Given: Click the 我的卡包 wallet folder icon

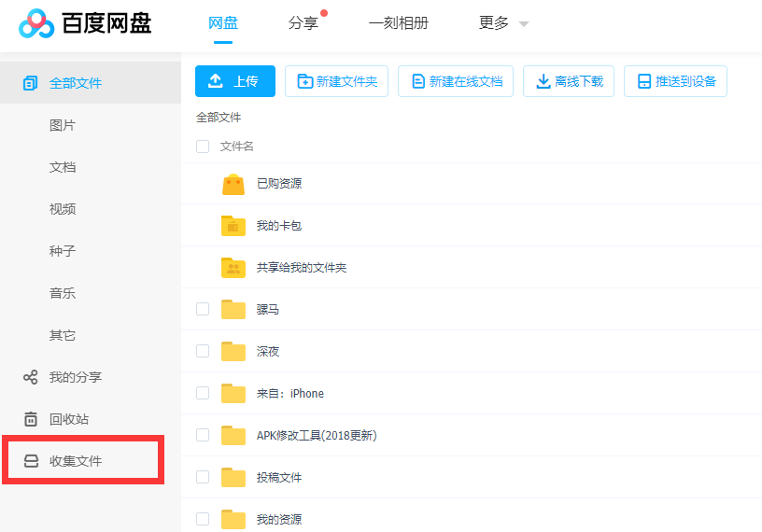Looking at the screenshot, I should 233,226.
